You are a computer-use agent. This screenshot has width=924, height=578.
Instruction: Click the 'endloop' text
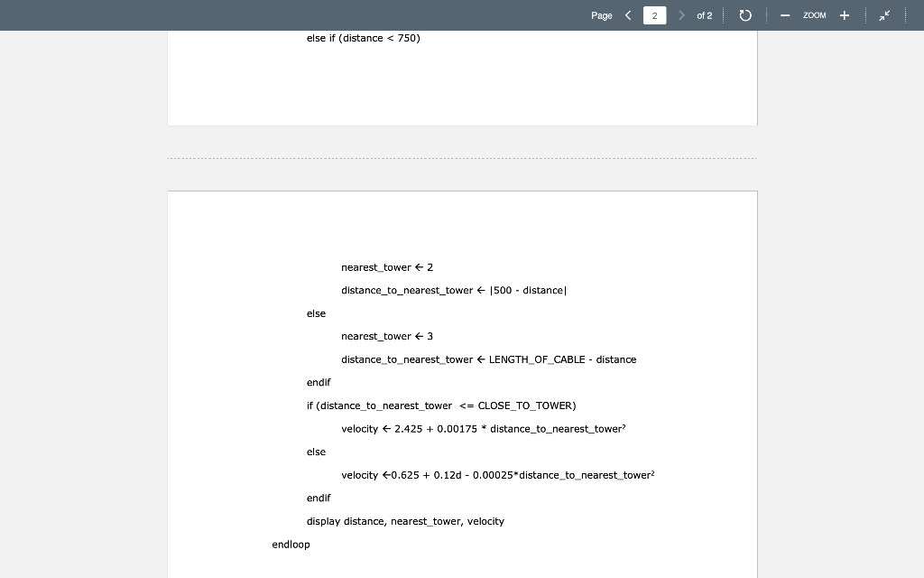(x=291, y=545)
